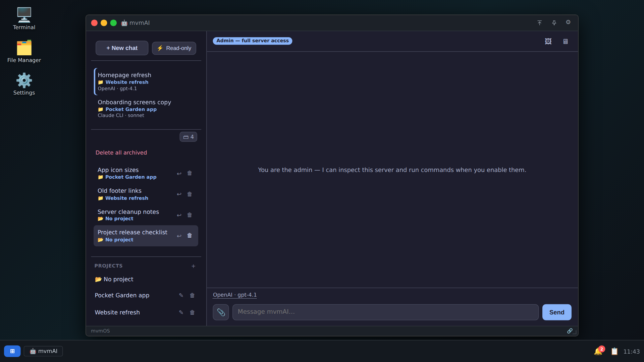Open the image gallery icon in chat header
644x362 pixels.
point(548,41)
